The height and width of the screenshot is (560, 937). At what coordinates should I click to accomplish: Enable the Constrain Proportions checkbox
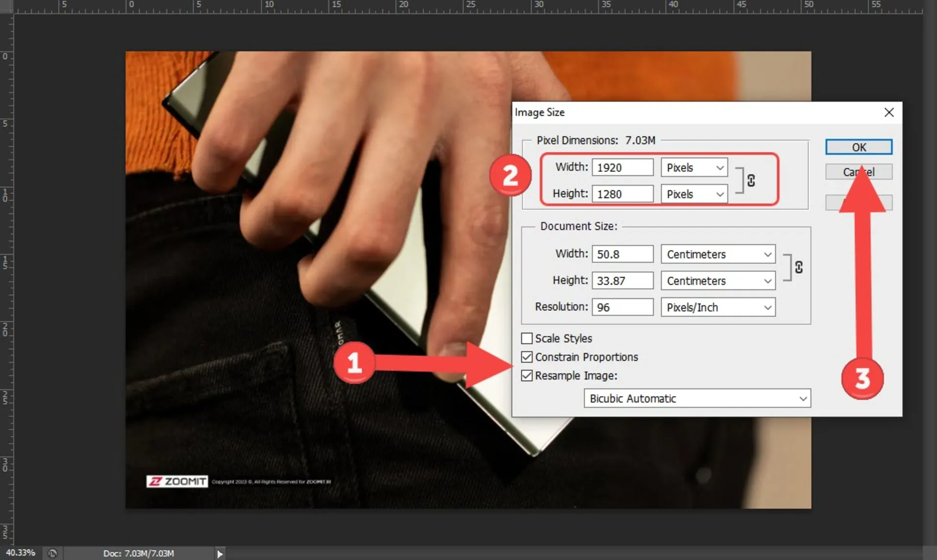tap(527, 357)
